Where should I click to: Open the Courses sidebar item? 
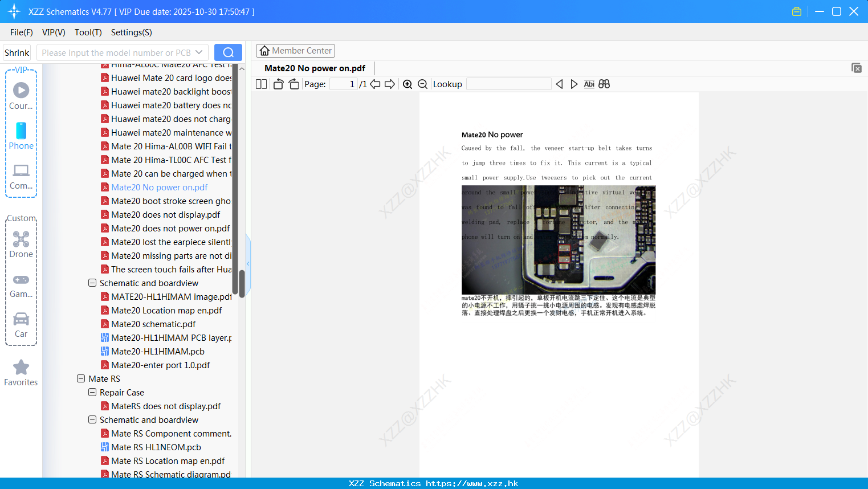pyautogui.click(x=21, y=96)
